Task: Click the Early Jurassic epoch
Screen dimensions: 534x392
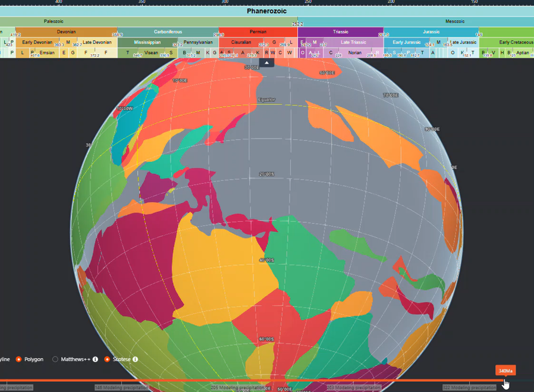Action: tap(407, 43)
